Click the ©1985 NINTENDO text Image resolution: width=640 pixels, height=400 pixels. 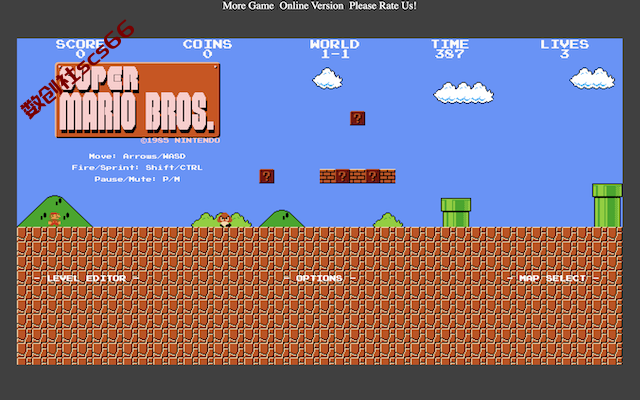click(180, 140)
